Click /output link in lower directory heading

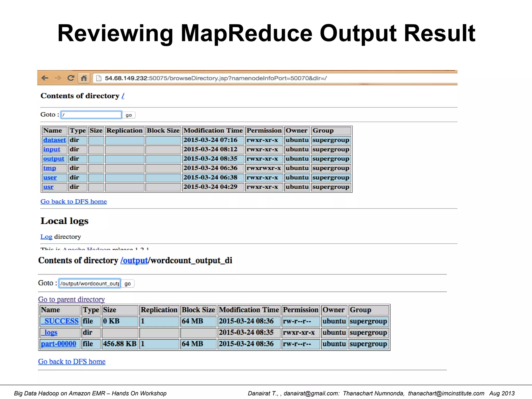134,260
